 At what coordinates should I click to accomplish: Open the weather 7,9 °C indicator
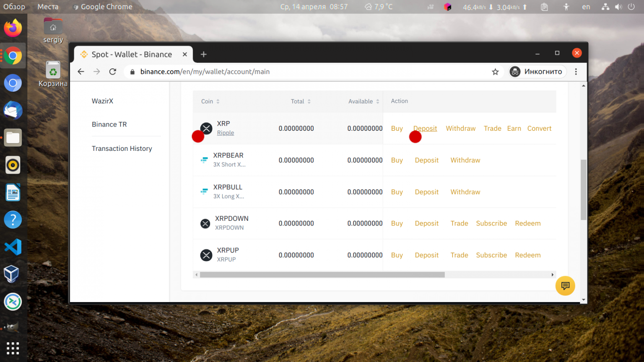pos(379,7)
